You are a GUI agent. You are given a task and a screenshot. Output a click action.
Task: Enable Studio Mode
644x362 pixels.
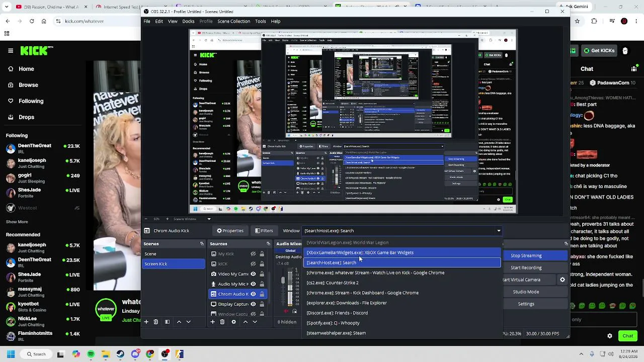point(534,292)
